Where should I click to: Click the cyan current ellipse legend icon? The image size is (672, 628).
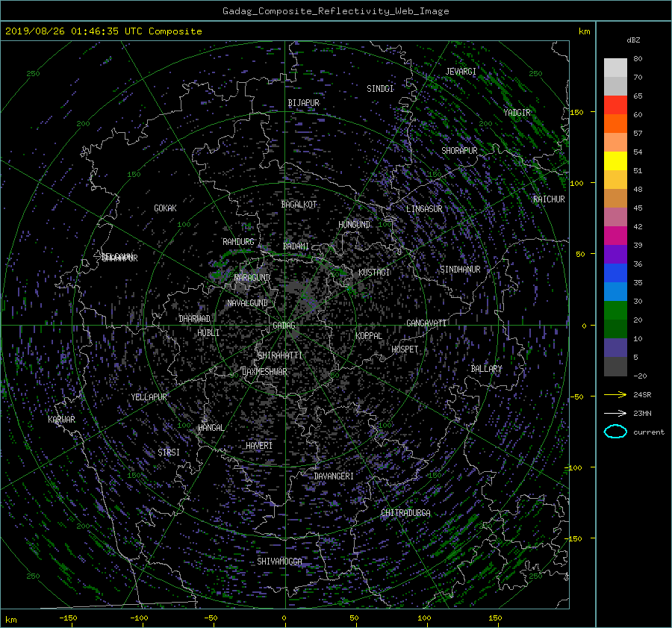[615, 432]
